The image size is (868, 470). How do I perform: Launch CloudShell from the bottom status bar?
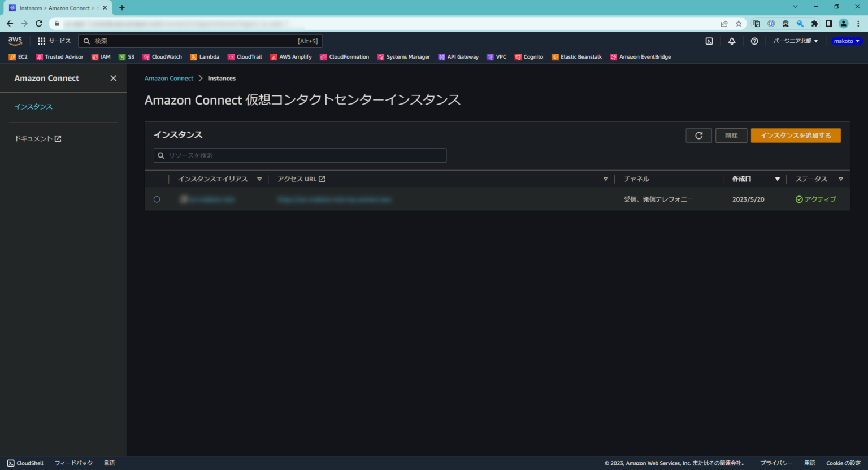(x=25, y=463)
